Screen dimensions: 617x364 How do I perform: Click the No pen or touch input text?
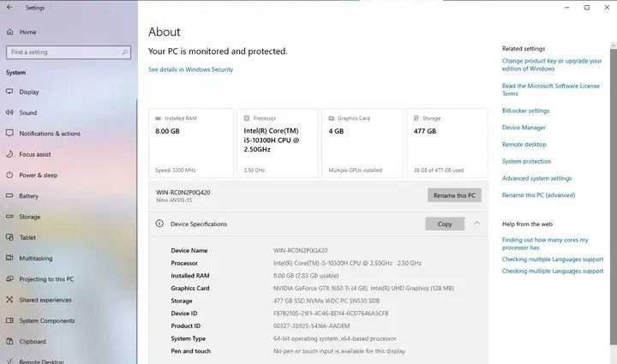(x=339, y=351)
